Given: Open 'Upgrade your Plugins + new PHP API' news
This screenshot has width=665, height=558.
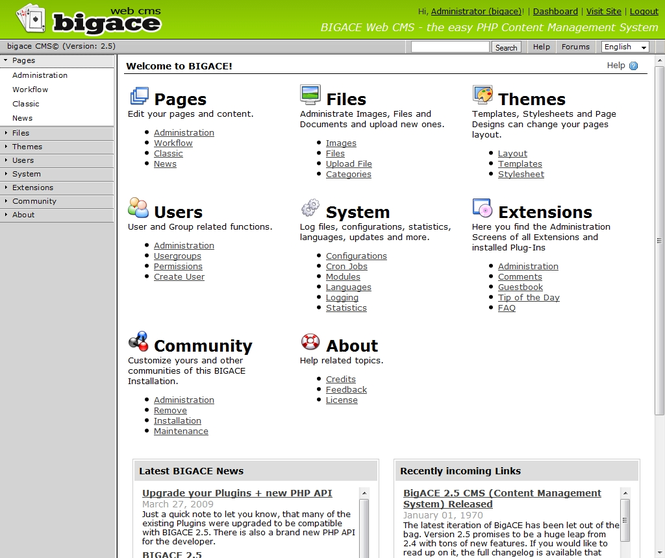Looking at the screenshot, I should click(237, 493).
